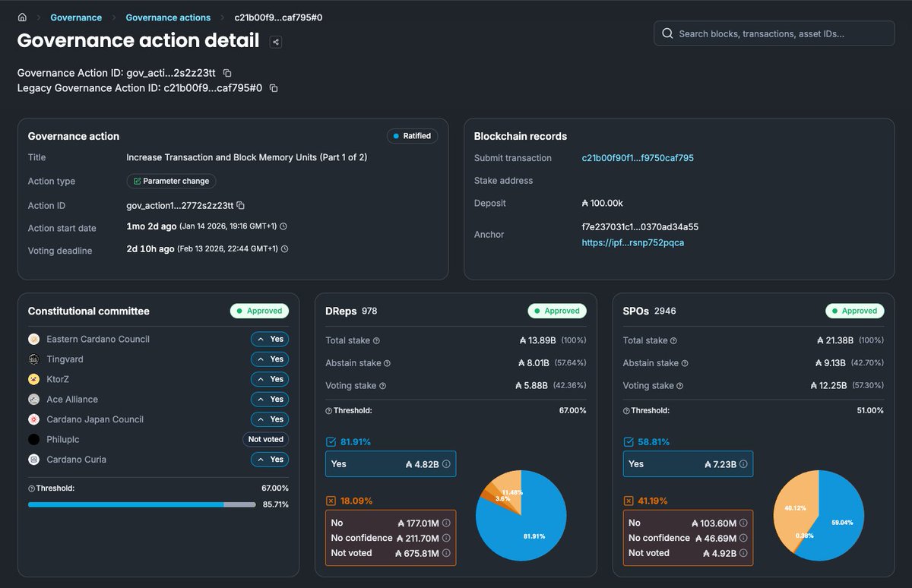This screenshot has height=588, width=912.
Task: Expand Eastern Cardano Council Yes vote
Action: 270,340
